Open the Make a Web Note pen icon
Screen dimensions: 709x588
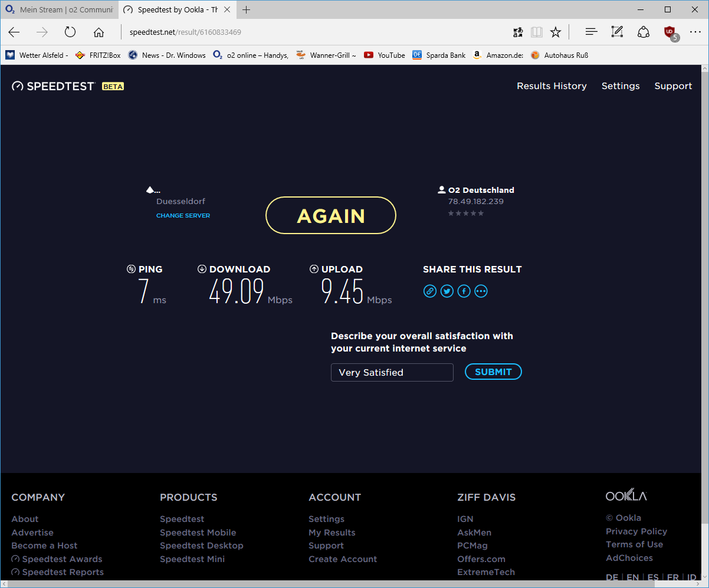(x=617, y=32)
